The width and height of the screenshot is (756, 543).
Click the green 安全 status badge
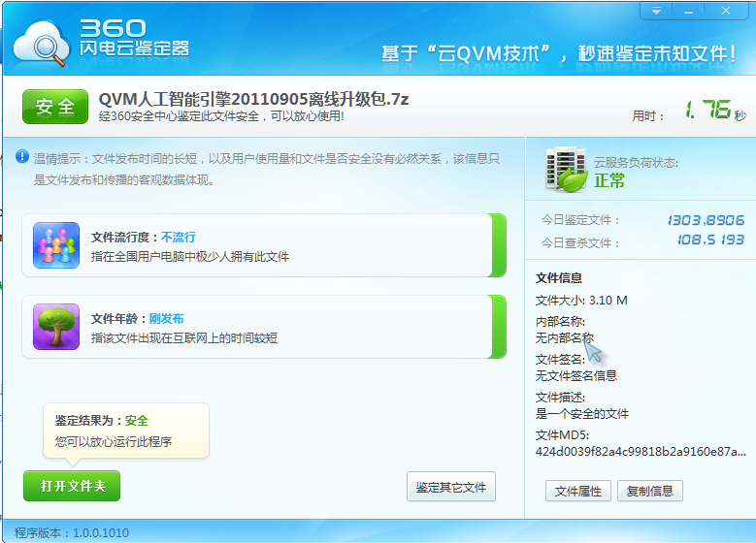coord(55,107)
